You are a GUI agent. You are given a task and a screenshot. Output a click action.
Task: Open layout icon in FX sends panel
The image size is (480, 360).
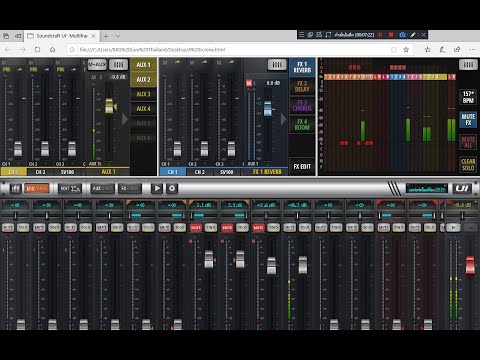click(x=277, y=65)
